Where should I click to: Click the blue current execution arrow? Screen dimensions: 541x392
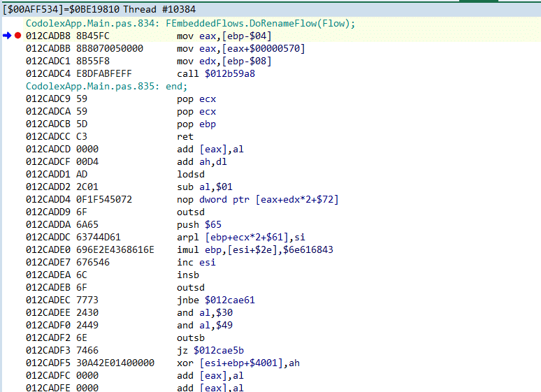click(7, 36)
